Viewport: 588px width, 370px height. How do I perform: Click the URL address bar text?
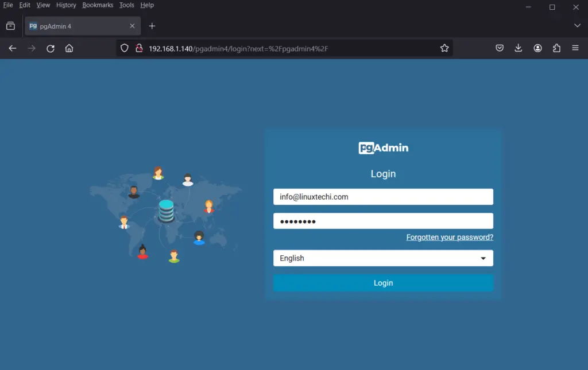(x=238, y=49)
